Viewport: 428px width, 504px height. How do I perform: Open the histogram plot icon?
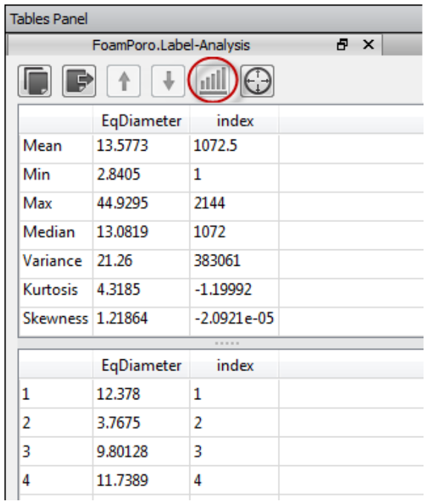(213, 81)
